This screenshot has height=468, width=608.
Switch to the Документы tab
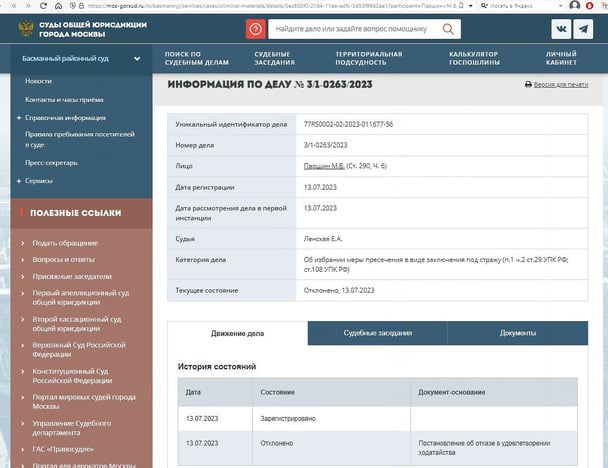(517, 333)
